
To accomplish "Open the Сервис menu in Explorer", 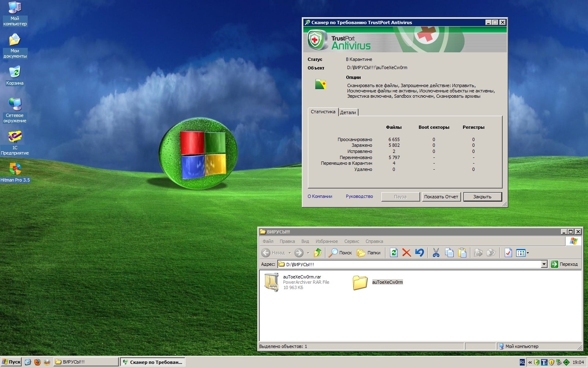I will pos(351,241).
